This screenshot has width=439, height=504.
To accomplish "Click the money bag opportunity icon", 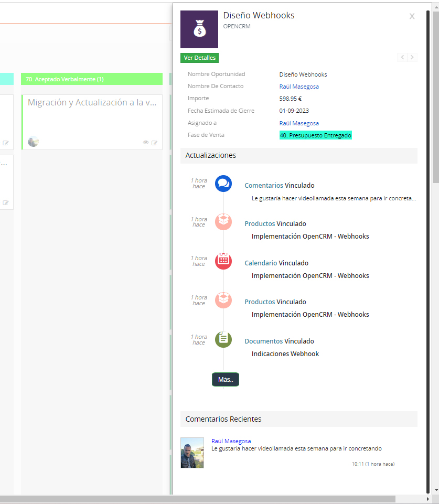I will (199, 29).
